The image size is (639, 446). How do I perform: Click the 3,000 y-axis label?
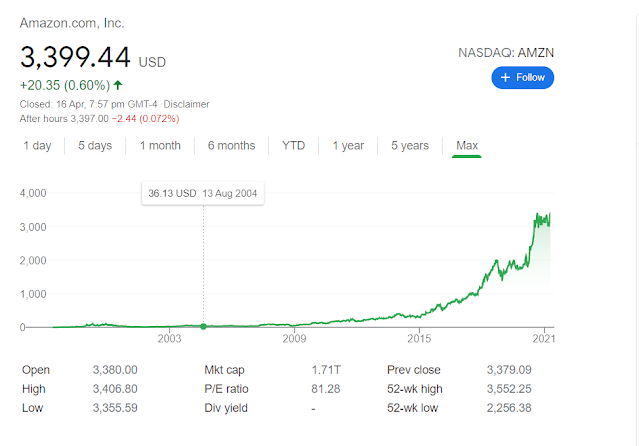point(33,227)
